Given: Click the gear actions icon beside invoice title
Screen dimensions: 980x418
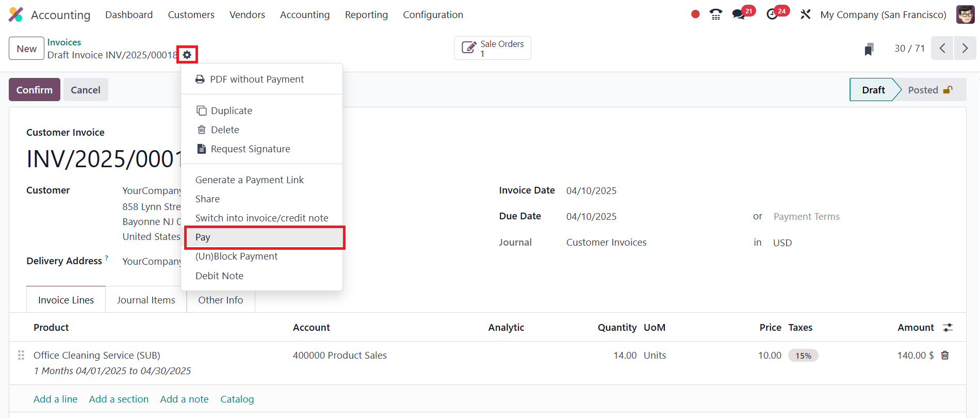Looking at the screenshot, I should pyautogui.click(x=187, y=55).
